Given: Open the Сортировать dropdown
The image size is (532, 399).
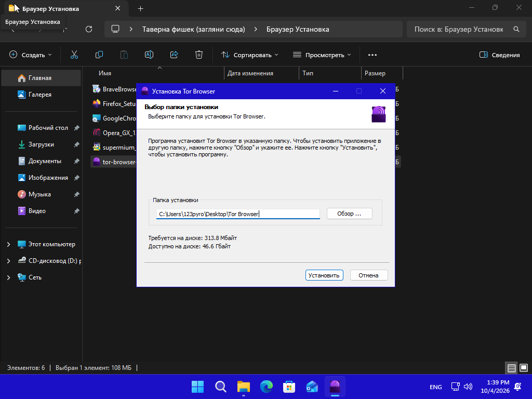Looking at the screenshot, I should (x=249, y=55).
